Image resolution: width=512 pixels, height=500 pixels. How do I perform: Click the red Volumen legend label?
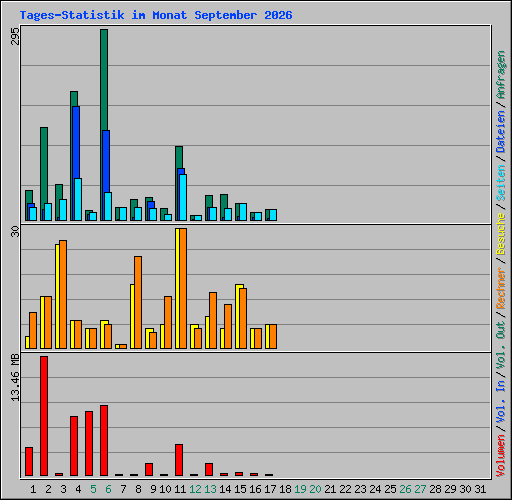501,456
